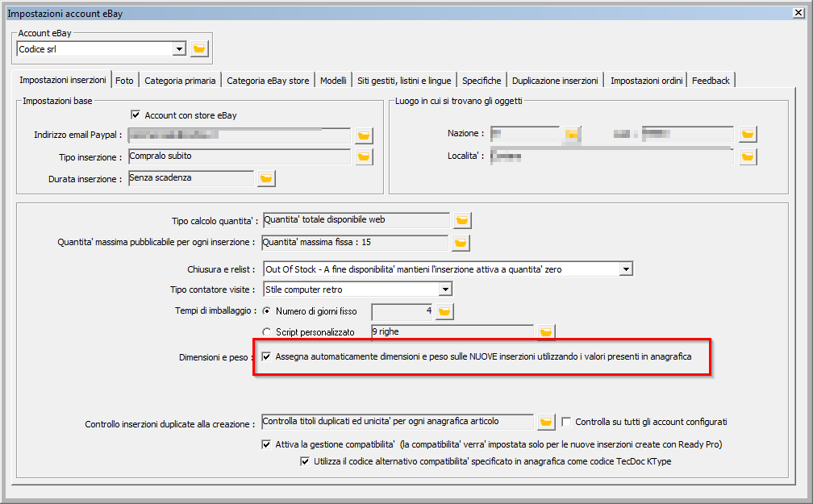The width and height of the screenshot is (813, 504).
Task: Click the Script personalizzato field showing 9 righe
Action: click(452, 332)
